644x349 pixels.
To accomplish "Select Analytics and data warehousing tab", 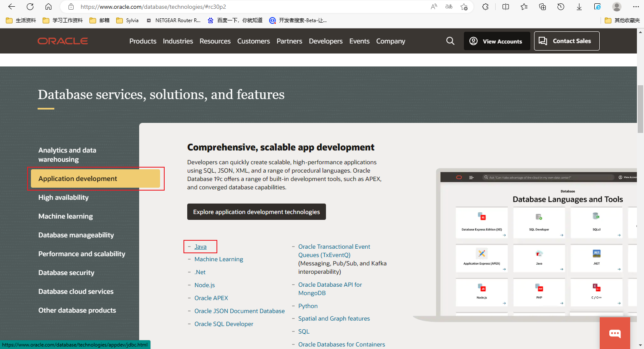I will click(x=67, y=155).
